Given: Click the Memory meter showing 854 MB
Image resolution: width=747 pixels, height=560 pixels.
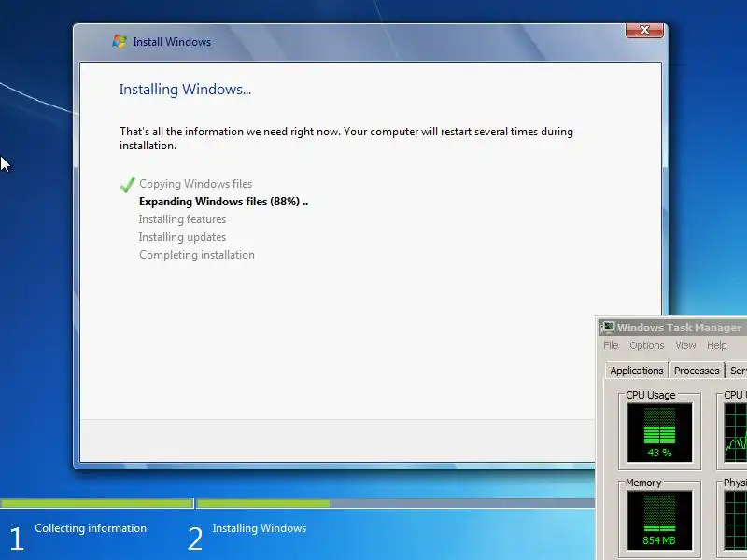Looking at the screenshot, I should tap(659, 521).
